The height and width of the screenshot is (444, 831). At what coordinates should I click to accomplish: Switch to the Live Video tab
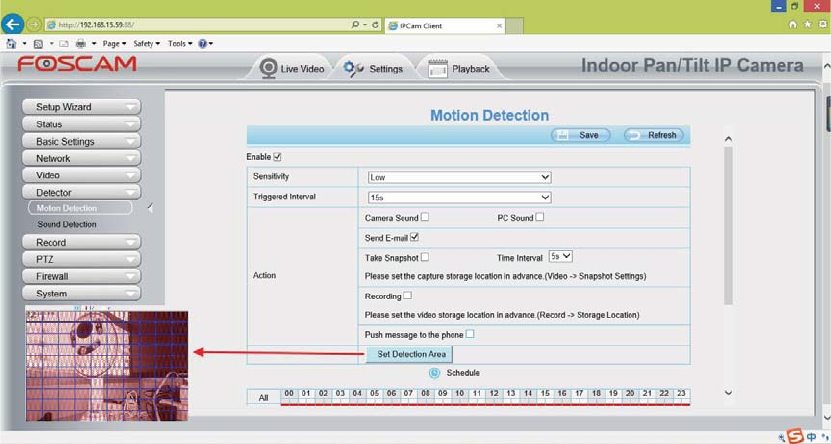pyautogui.click(x=291, y=68)
